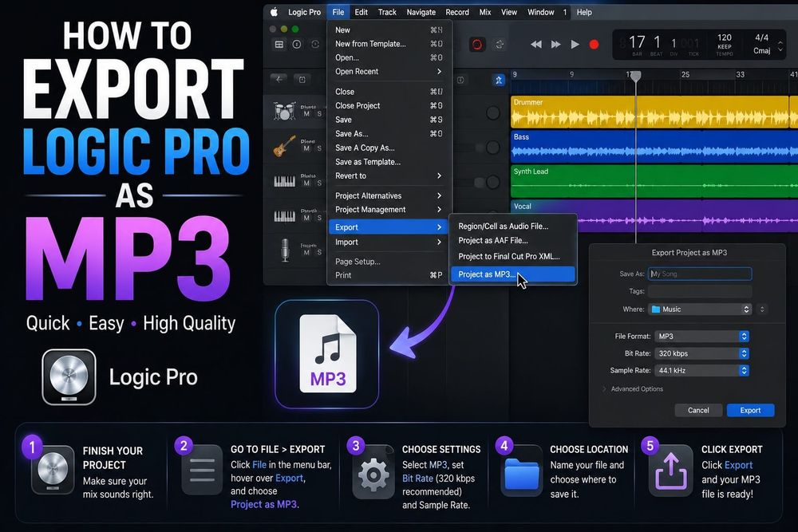Open the File menu in the menu bar
Screen dimensions: 798x532
point(338,12)
